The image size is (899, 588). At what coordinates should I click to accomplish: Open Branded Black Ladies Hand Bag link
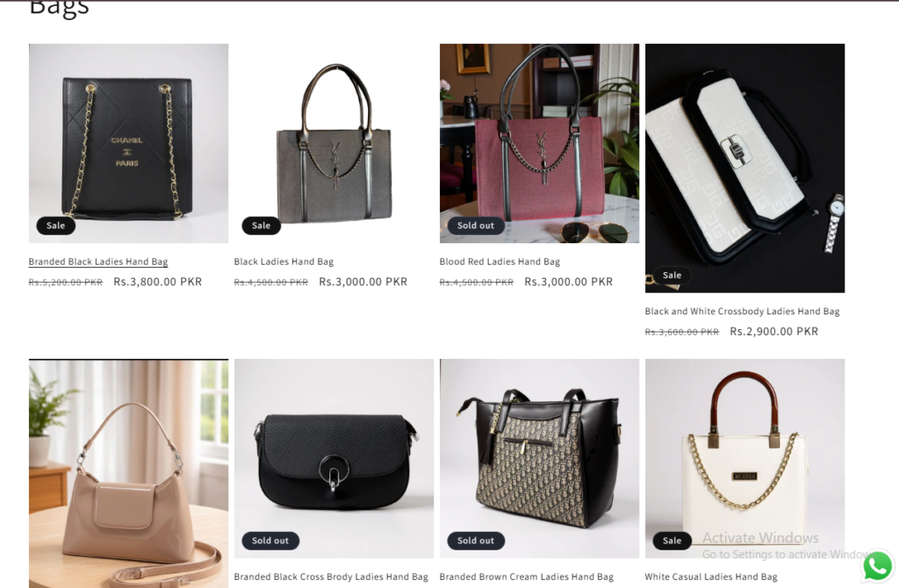point(98,262)
